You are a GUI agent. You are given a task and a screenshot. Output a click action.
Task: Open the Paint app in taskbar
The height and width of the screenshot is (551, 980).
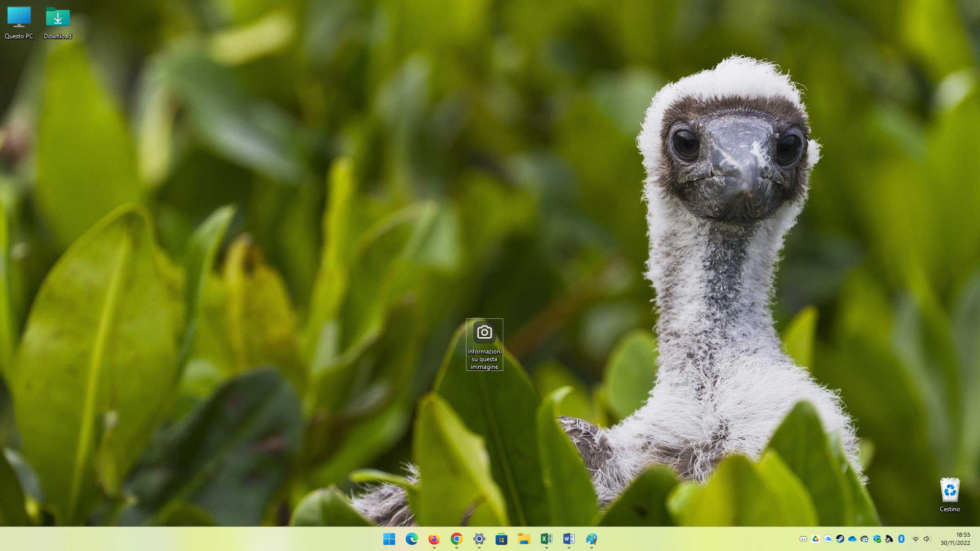click(591, 539)
